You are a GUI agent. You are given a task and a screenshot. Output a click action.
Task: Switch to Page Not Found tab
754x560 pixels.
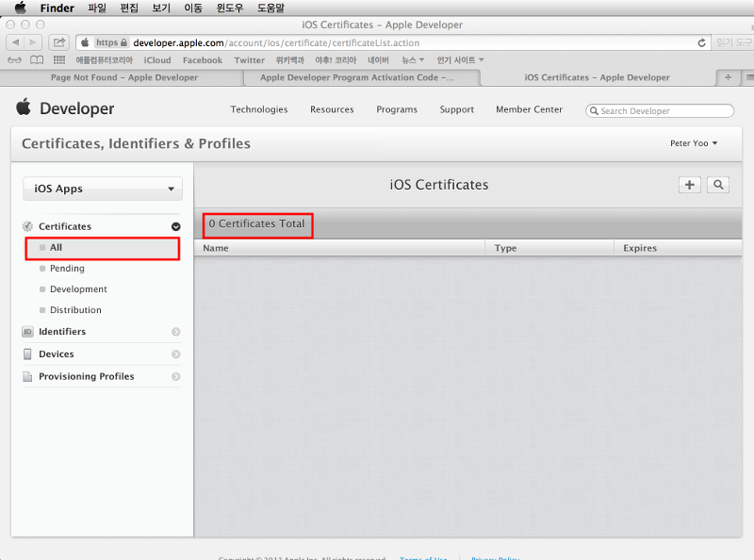coord(124,77)
